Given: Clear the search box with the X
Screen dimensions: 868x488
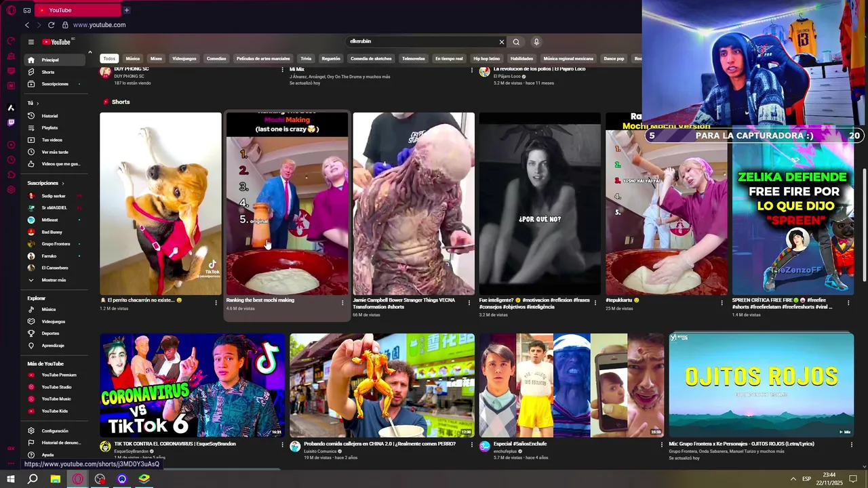Looking at the screenshot, I should [502, 42].
